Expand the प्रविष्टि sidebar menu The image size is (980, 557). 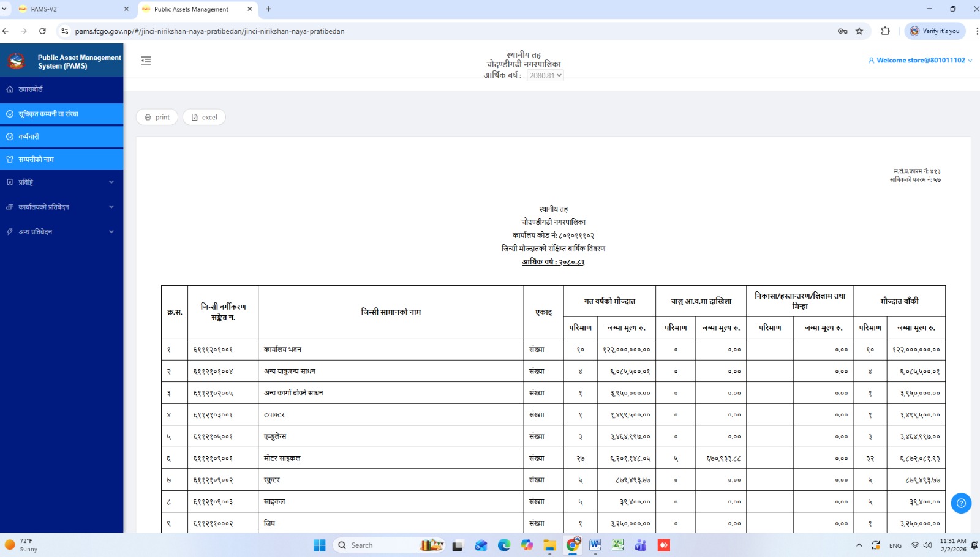[x=61, y=182]
